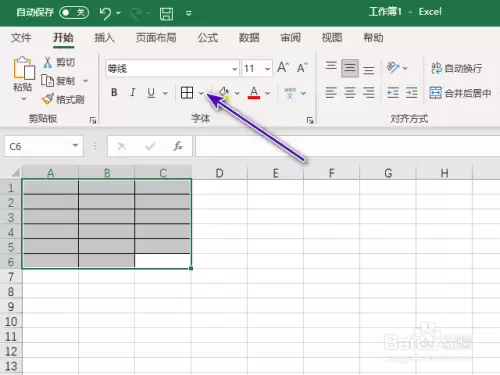Screen dimensions: 500x375
Task: Click the Bold formatting icon
Action: pyautogui.click(x=114, y=92)
